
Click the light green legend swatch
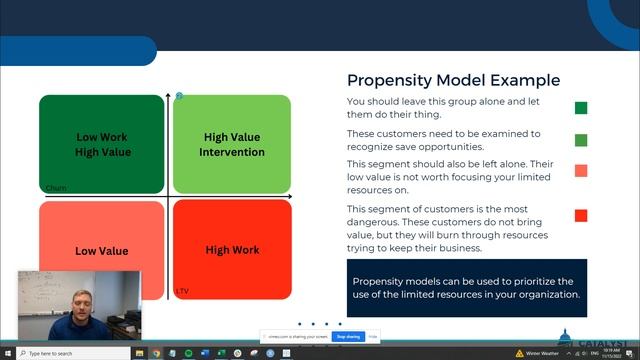pos(581,140)
